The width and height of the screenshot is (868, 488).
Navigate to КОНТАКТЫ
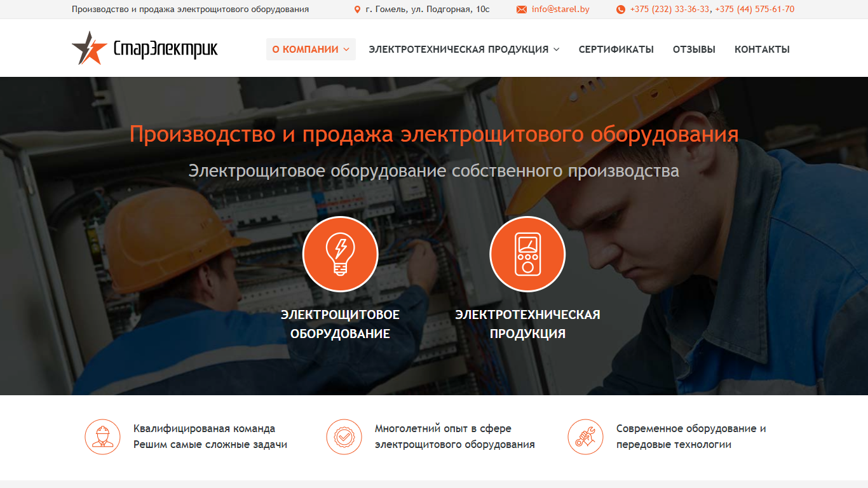point(762,50)
